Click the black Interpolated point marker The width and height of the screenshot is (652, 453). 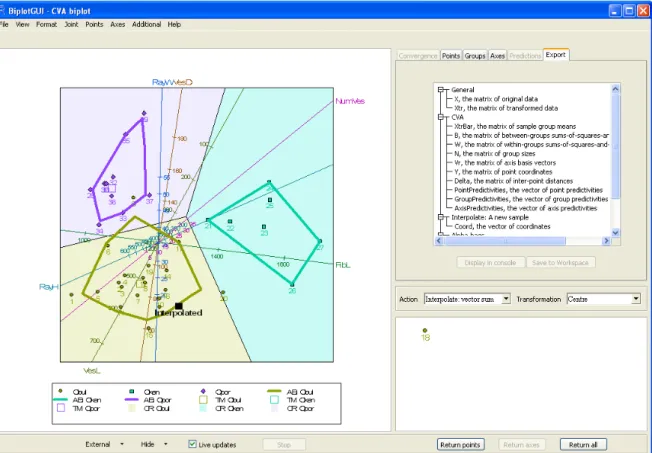pos(178,306)
